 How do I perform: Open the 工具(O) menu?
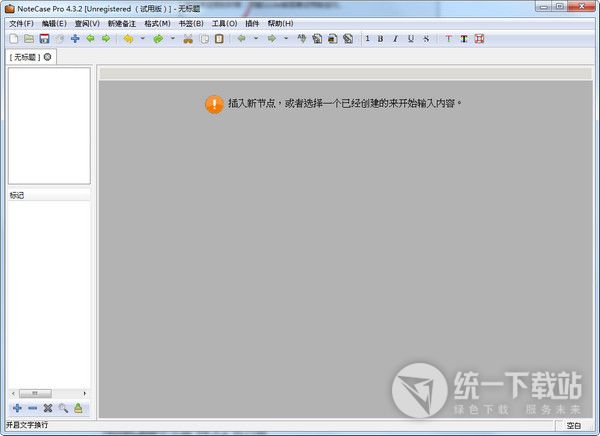coord(224,23)
